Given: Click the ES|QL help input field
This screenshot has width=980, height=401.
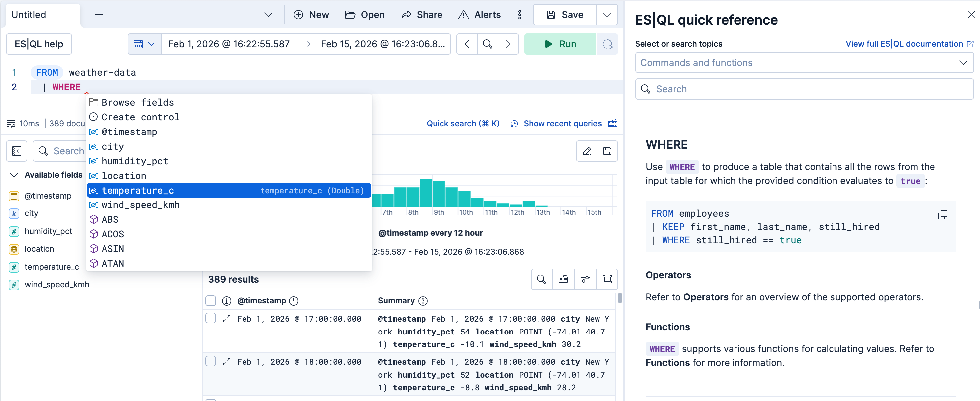Looking at the screenshot, I should pos(39,44).
